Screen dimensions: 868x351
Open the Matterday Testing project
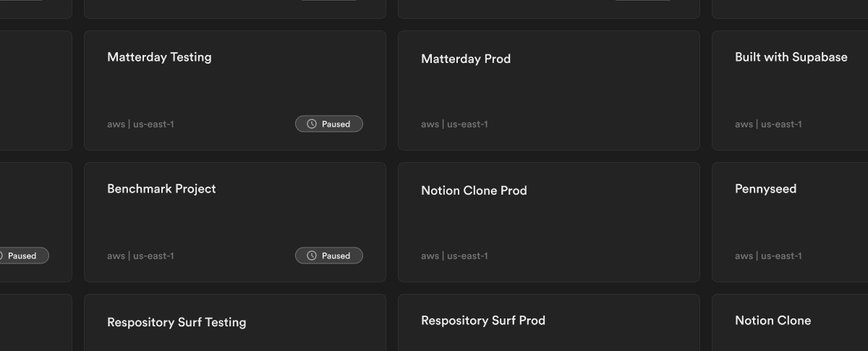pyautogui.click(x=159, y=57)
